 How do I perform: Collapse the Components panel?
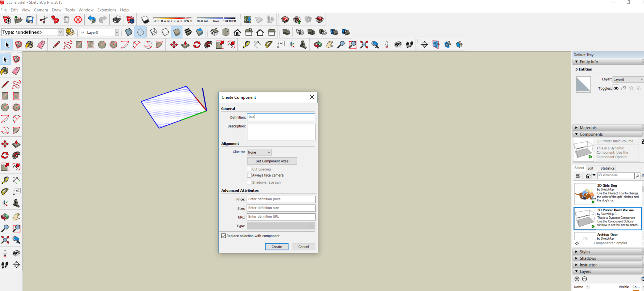click(608, 134)
